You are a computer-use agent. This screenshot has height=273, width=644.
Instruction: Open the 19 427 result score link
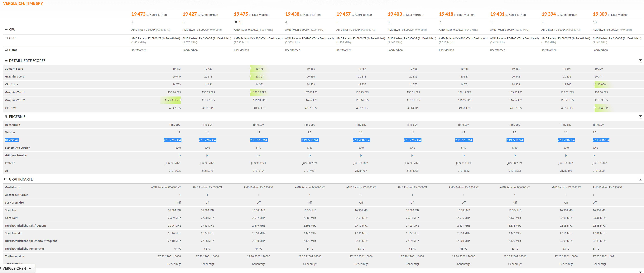tap(190, 14)
